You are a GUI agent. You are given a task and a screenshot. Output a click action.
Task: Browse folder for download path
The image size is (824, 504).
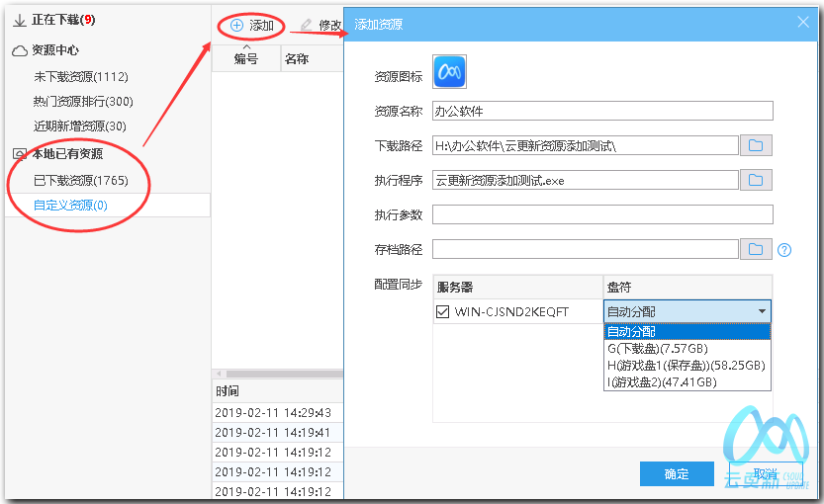click(x=756, y=145)
